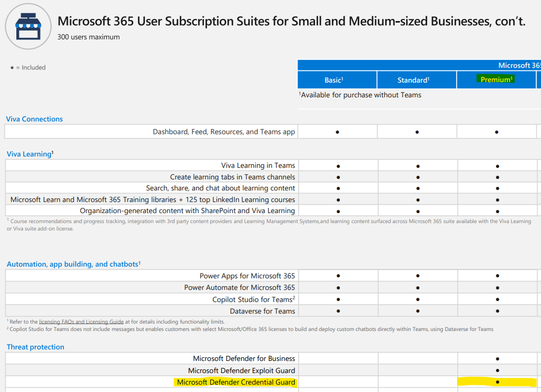The height and width of the screenshot is (392, 541).
Task: Click Standard bullet for Dashboard, Feed row
Action: coord(417,132)
